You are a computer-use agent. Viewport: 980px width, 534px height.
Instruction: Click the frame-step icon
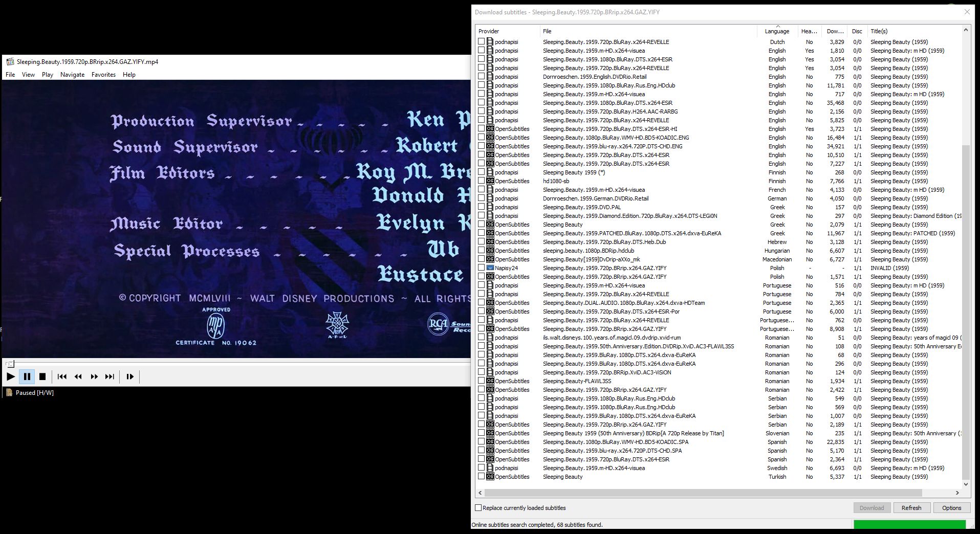130,376
